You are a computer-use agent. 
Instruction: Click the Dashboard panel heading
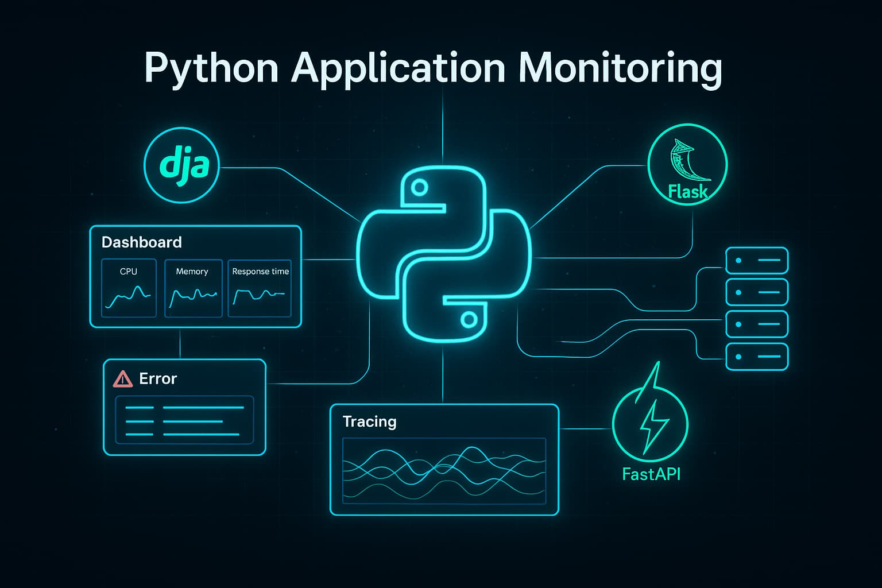click(142, 242)
